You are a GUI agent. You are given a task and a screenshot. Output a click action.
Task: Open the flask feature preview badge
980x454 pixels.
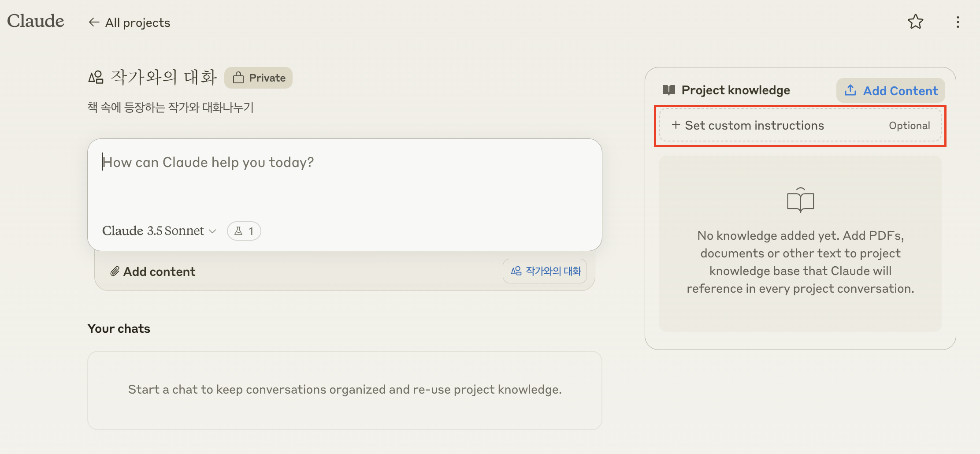244,231
